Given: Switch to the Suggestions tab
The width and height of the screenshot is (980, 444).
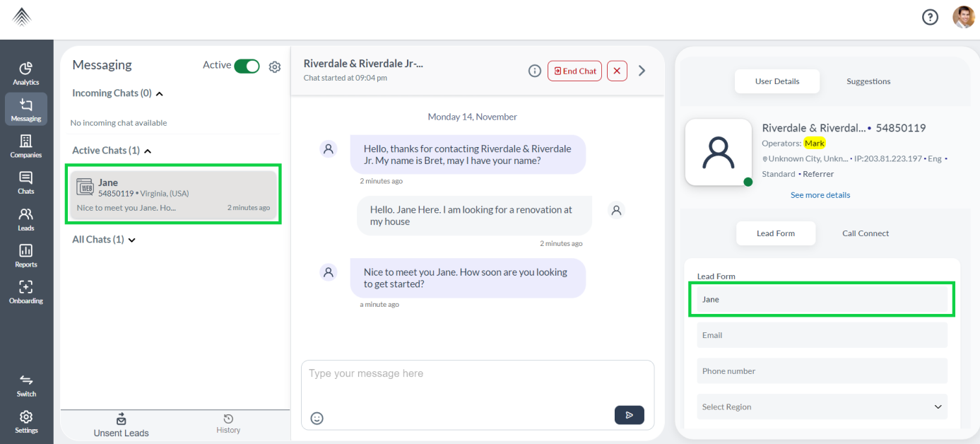Looking at the screenshot, I should coord(868,81).
